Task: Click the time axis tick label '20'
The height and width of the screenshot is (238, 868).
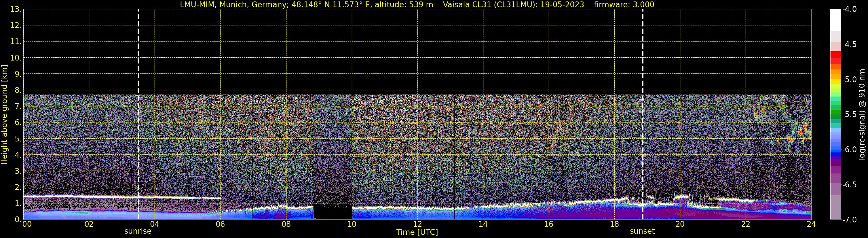Action: coord(680,224)
